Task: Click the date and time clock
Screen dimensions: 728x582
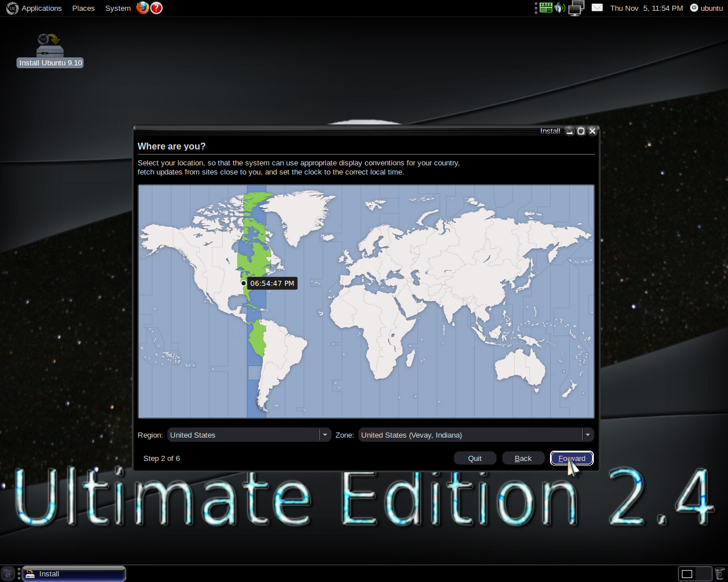Action: (647, 8)
